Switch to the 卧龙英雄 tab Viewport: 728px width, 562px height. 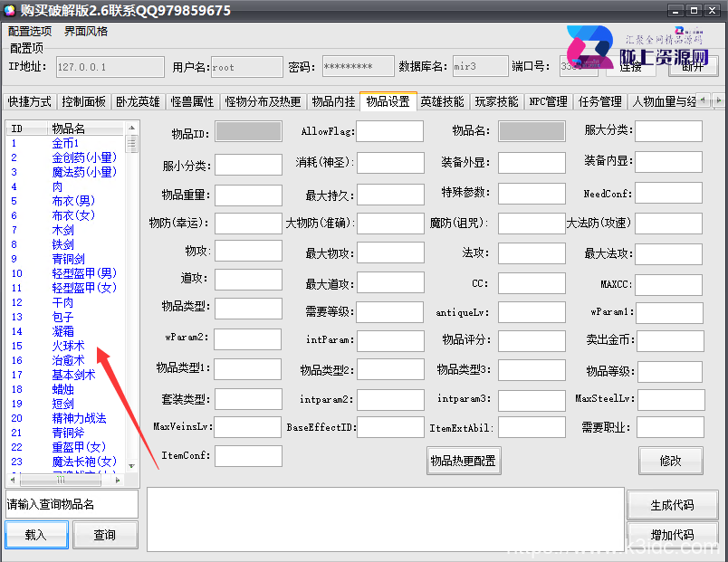coord(138,101)
